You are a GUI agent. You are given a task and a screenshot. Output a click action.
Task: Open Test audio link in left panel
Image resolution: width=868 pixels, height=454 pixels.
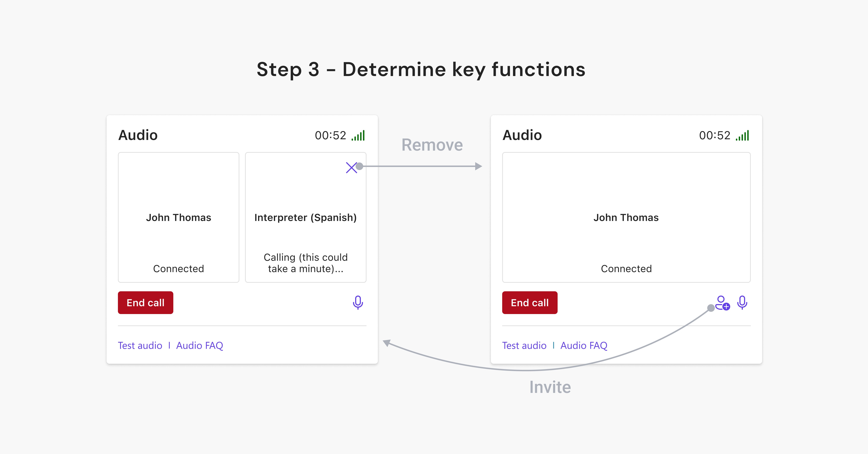pyautogui.click(x=140, y=345)
